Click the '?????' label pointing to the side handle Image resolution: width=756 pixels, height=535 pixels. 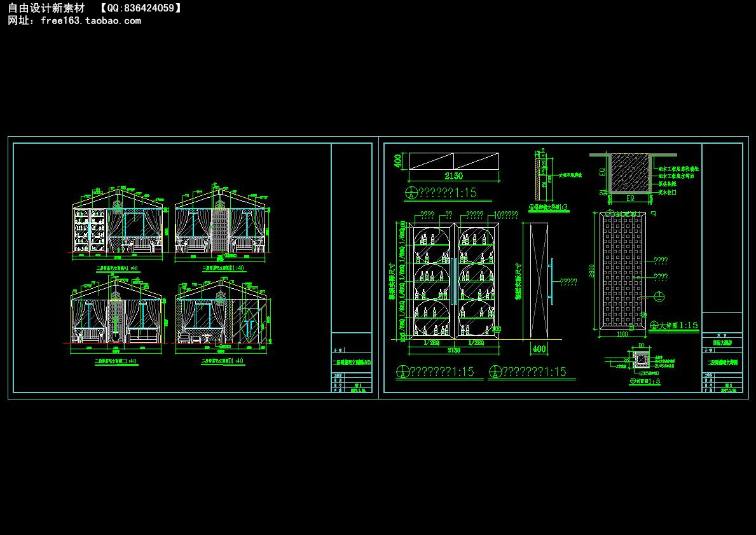point(568,282)
